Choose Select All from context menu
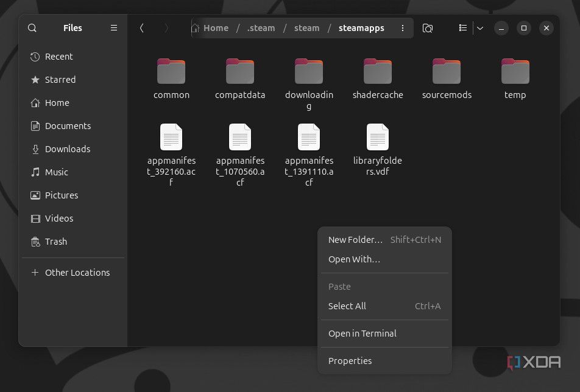 coord(384,306)
